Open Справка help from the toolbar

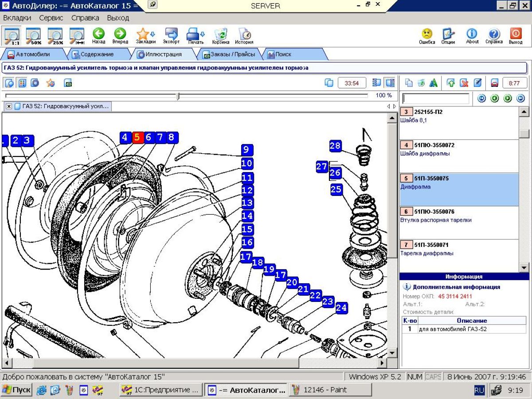pos(494,35)
